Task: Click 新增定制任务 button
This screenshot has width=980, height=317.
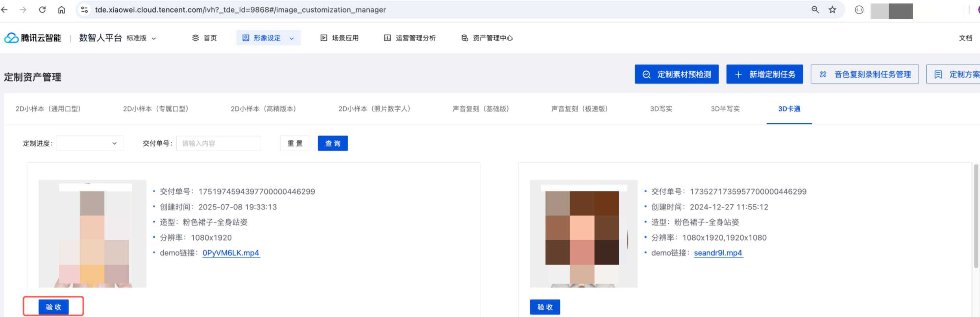Action: coord(764,74)
